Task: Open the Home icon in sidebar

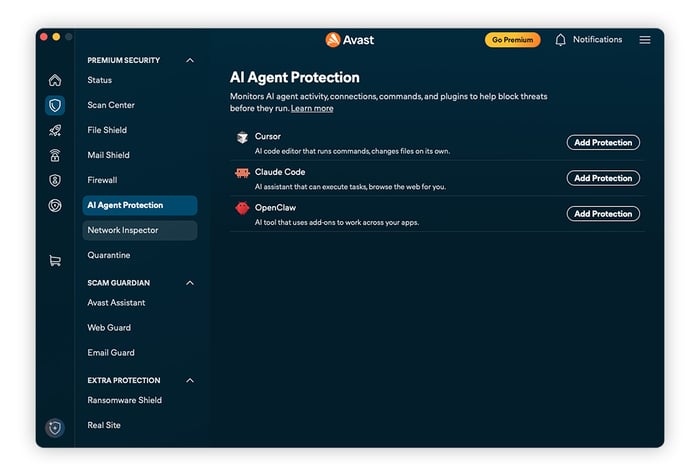Action: tap(55, 80)
